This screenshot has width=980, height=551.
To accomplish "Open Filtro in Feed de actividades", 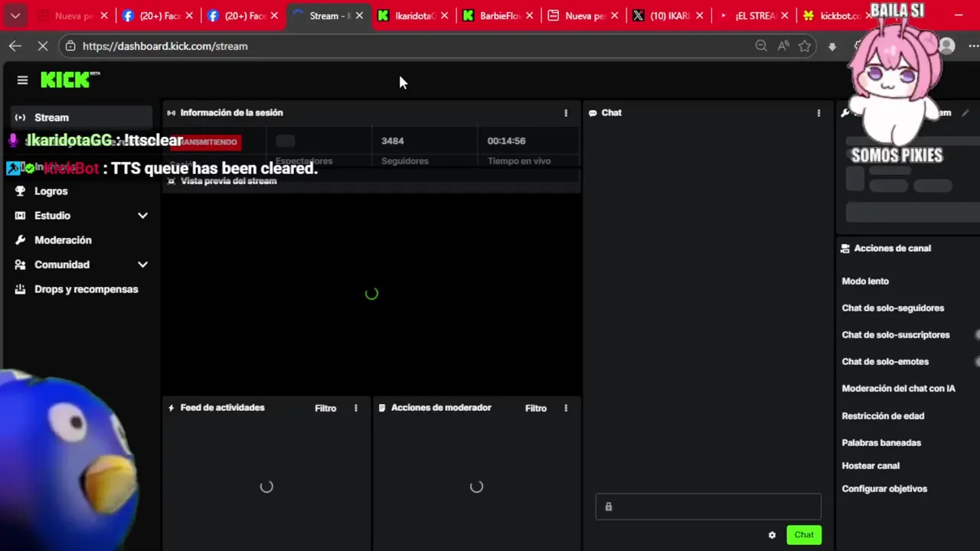I will [325, 408].
